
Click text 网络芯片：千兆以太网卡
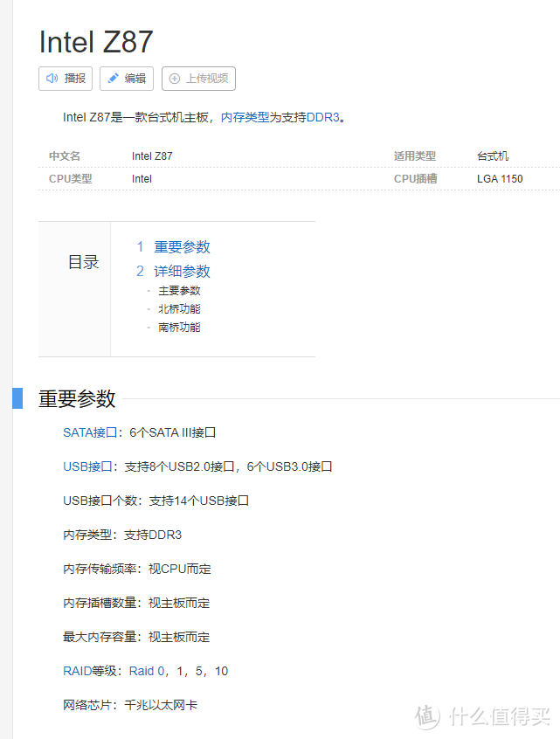130,705
